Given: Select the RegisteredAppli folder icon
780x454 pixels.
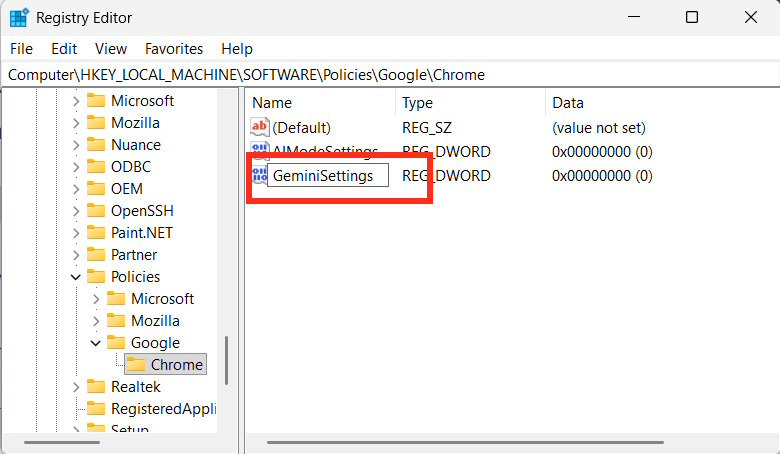Looking at the screenshot, I should [96, 408].
